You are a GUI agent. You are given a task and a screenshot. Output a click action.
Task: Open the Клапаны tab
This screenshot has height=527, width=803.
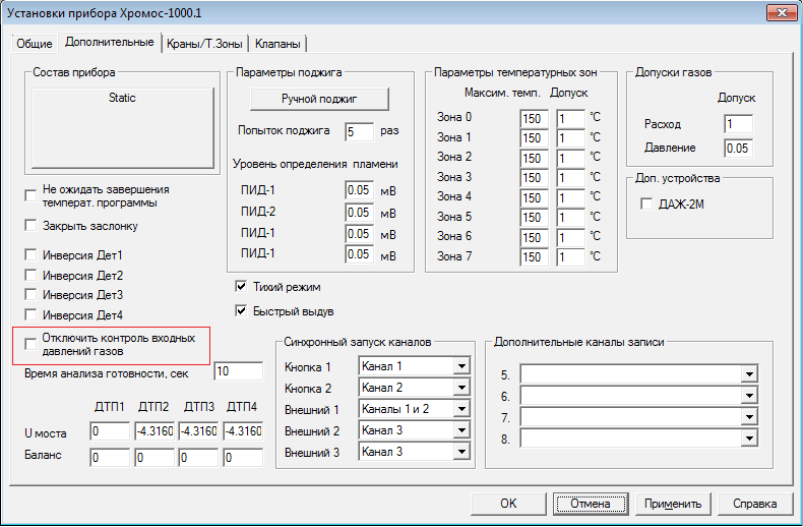point(278,43)
